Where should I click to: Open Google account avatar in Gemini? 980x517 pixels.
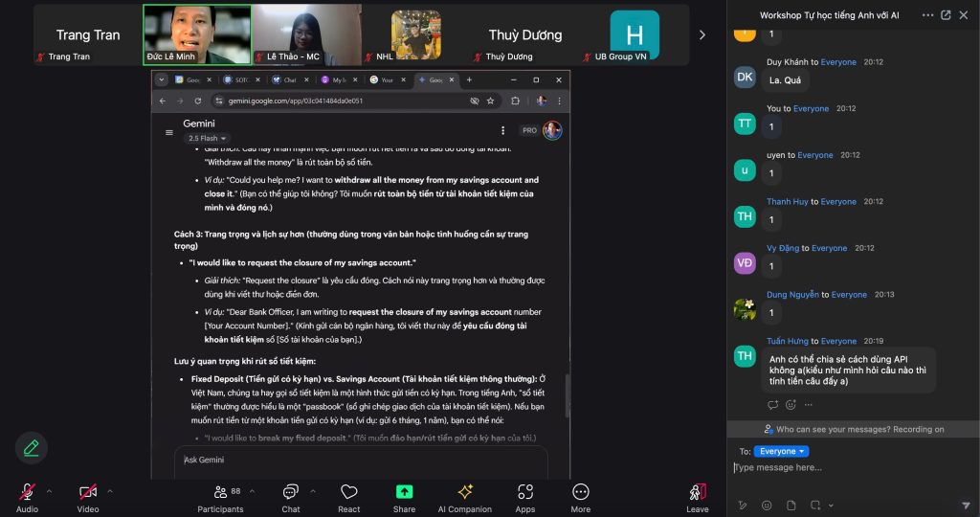coord(552,130)
